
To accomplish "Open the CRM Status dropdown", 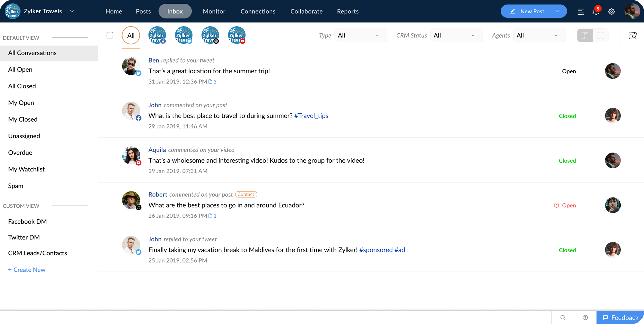I will click(x=456, y=35).
